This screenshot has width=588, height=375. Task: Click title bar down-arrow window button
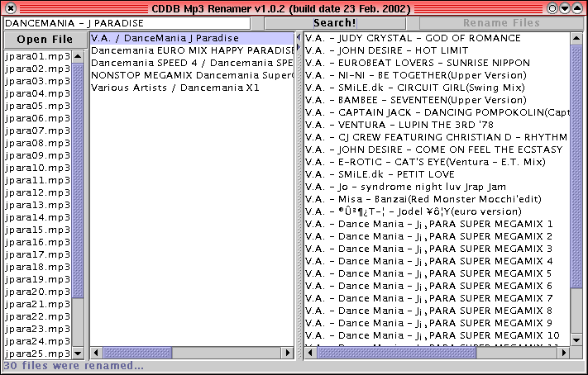click(564, 8)
